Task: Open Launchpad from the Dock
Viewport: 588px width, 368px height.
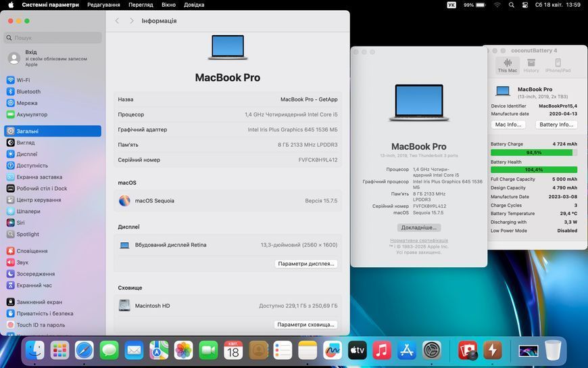Action: click(x=59, y=350)
